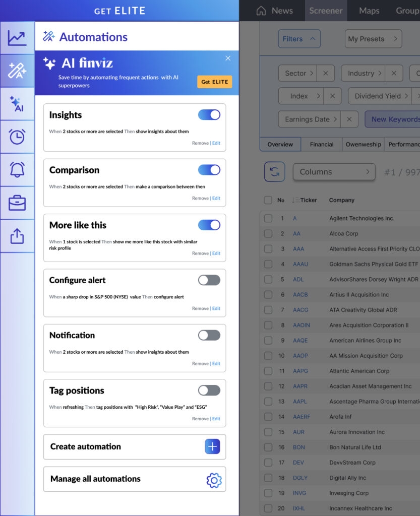
Task: Remove the Sector filter with its X
Action: point(326,73)
